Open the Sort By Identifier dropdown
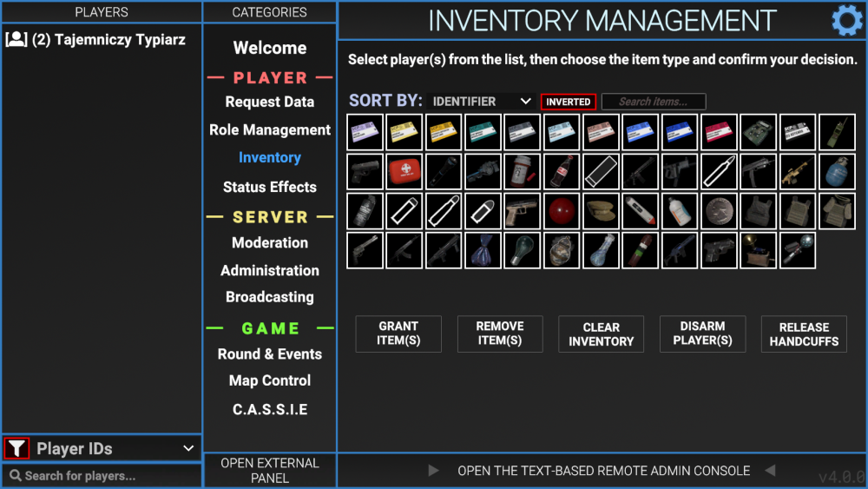868x489 pixels. tap(481, 102)
